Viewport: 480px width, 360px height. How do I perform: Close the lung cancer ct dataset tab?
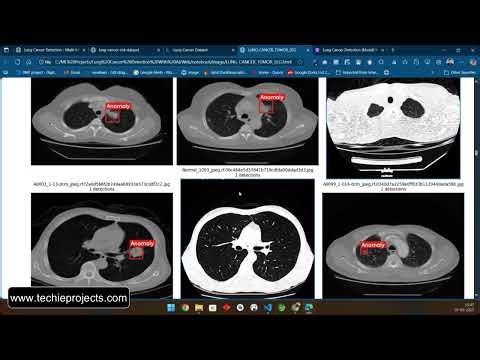[x=158, y=50]
